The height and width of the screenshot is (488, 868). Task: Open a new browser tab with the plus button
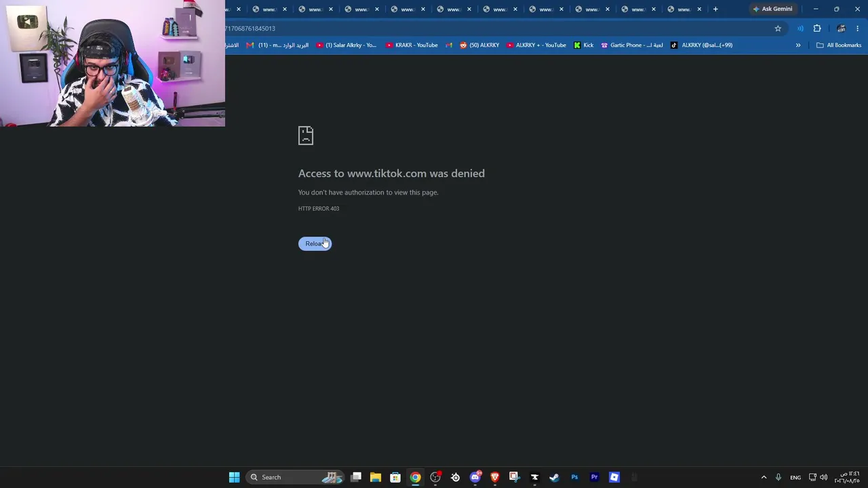(x=715, y=9)
